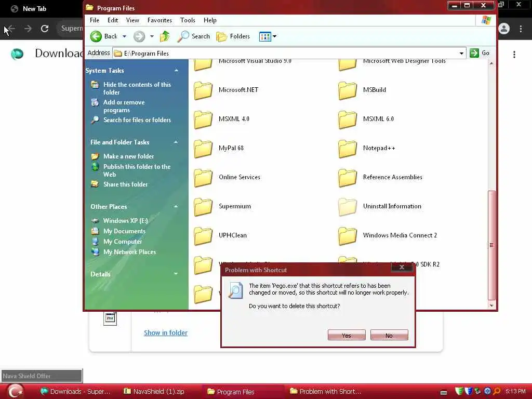
Task: Collapse the System Tasks section
Action: [177, 71]
